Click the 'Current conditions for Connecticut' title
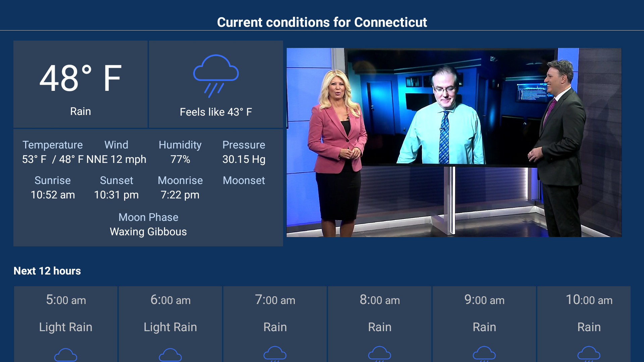 322,22
